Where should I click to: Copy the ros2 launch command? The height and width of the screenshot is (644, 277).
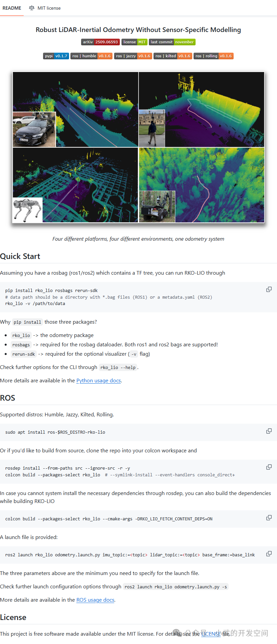[x=269, y=554]
